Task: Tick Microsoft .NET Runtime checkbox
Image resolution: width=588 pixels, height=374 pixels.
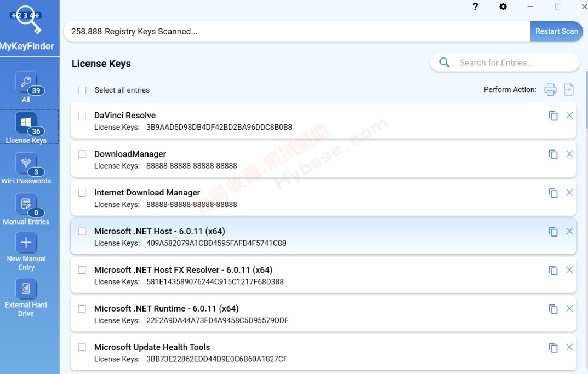Action: click(x=82, y=308)
